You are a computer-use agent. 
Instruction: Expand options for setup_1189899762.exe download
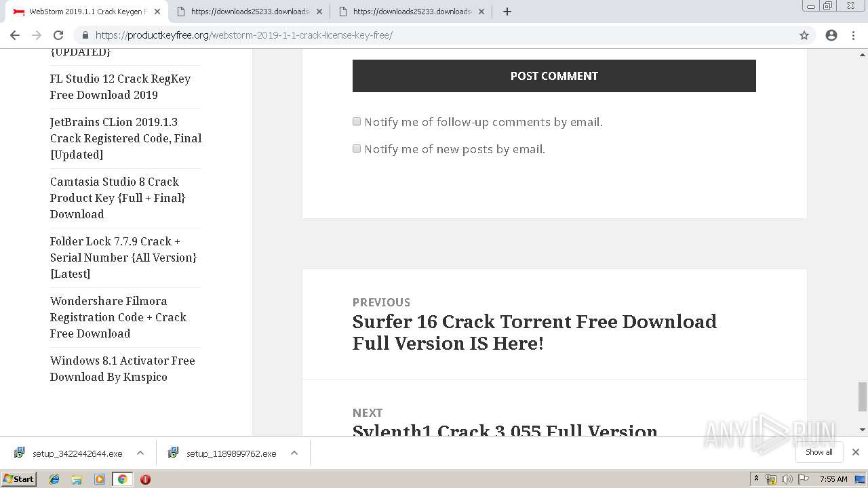294,453
